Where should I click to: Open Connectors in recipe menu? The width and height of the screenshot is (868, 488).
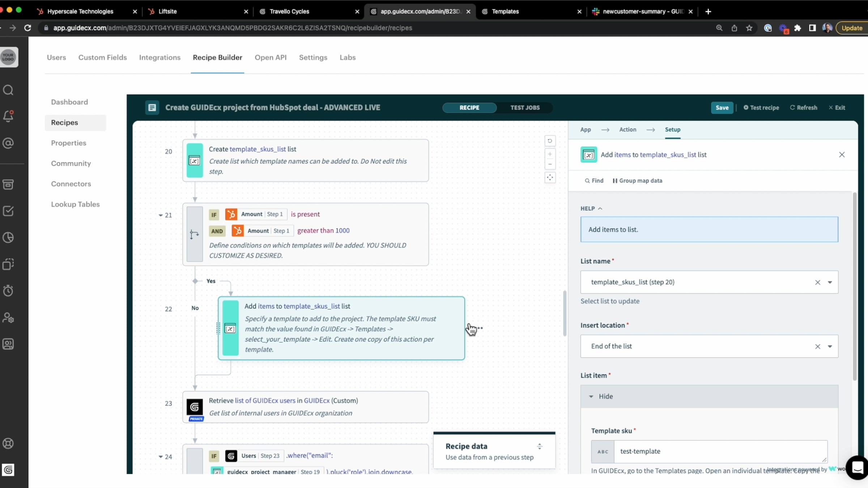click(x=71, y=184)
